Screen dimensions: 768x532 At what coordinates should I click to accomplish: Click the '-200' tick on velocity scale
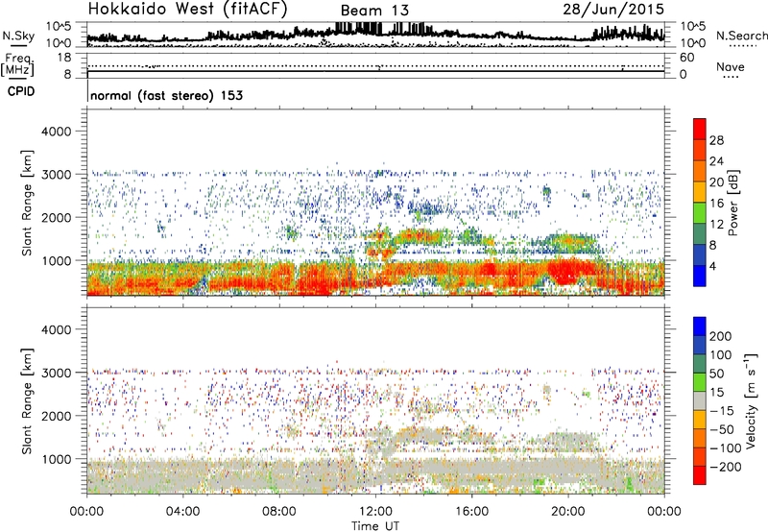coord(725,467)
